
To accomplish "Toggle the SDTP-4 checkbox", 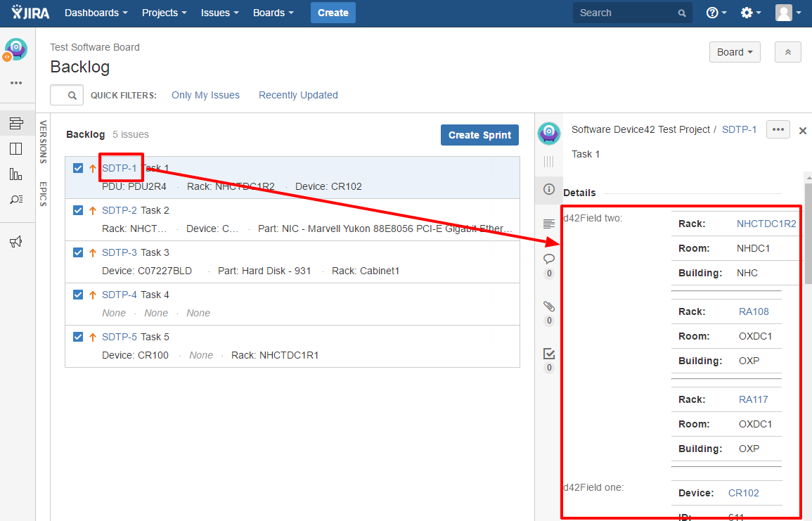I will tap(79, 295).
